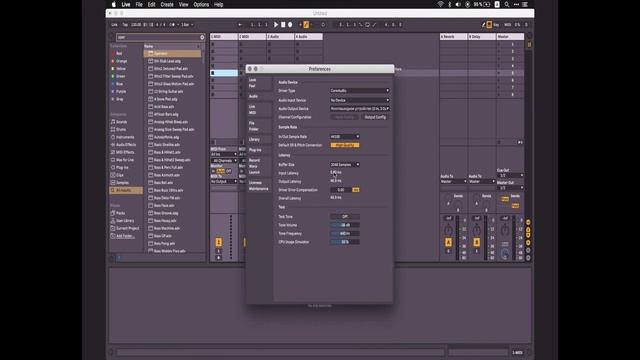The image size is (640, 360).
Task: Click the Output Config button
Action: [375, 117]
